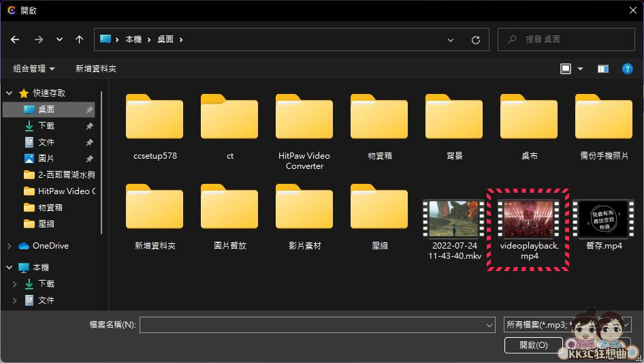
Task: Create a folder with 新增資料夾
Action: tap(96, 69)
